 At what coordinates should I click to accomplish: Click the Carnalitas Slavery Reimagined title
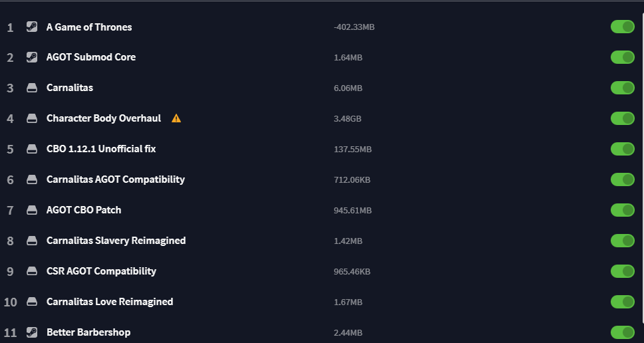(116, 241)
